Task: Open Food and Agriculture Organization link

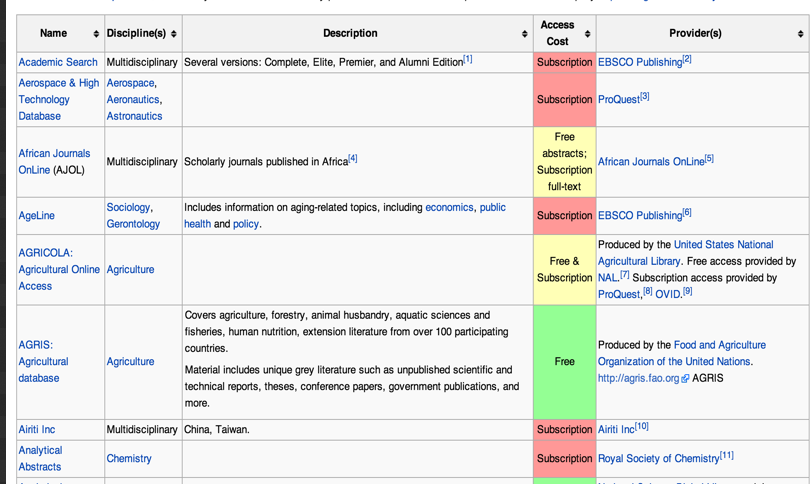Action: pyautogui.click(x=682, y=353)
